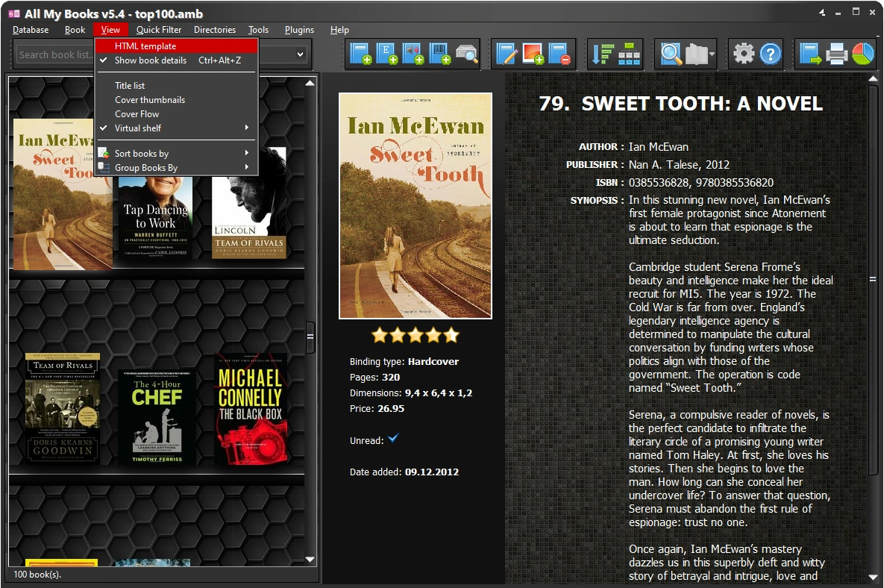The width and height of the screenshot is (884, 588).
Task: Click the All My Books app icon
Action: (14, 13)
